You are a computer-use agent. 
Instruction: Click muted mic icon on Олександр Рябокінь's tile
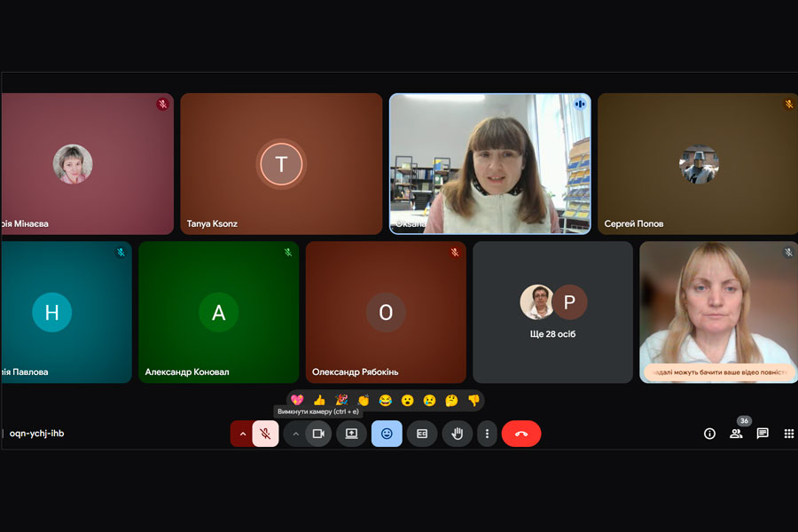[x=455, y=253]
